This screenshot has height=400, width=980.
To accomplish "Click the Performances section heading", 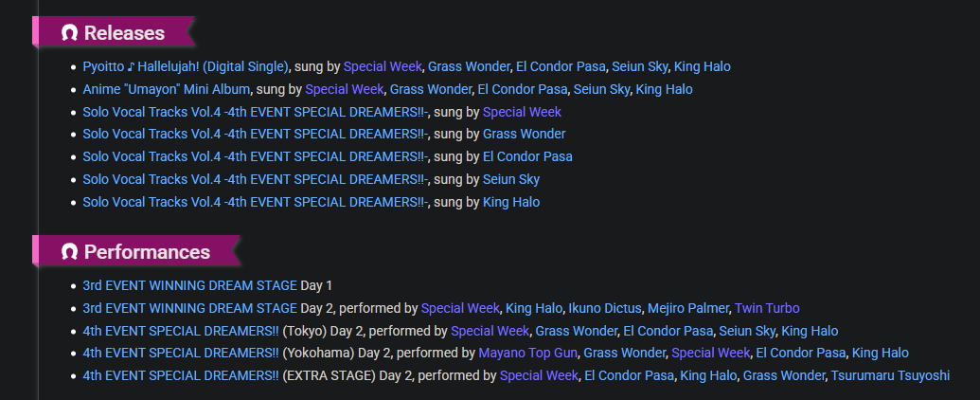I will click(x=147, y=252).
